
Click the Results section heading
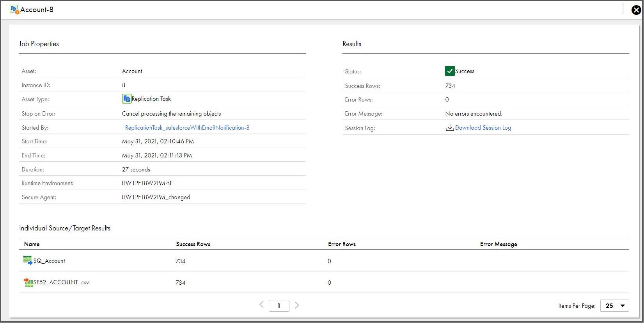(352, 44)
